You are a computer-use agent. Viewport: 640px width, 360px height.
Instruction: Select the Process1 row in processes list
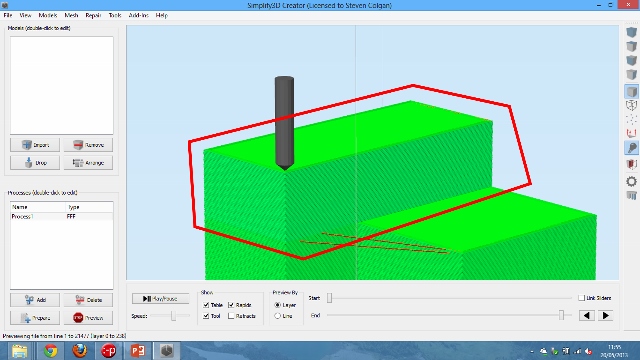62,217
